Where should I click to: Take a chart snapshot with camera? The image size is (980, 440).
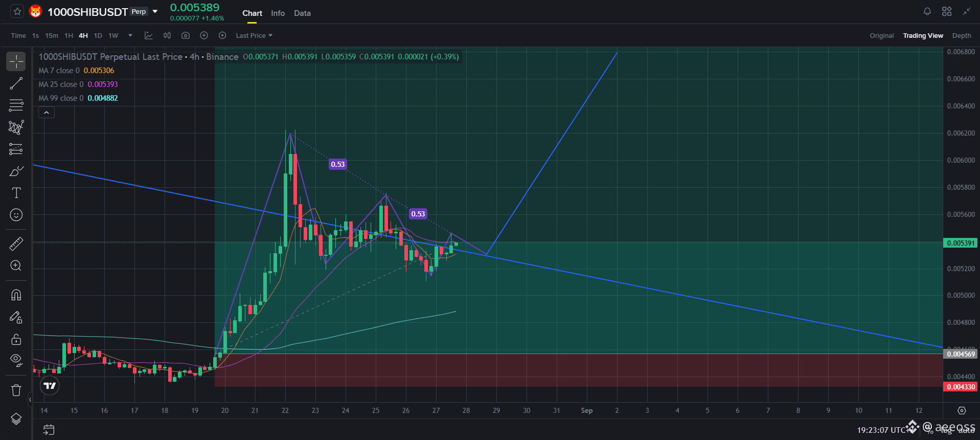tap(186, 35)
